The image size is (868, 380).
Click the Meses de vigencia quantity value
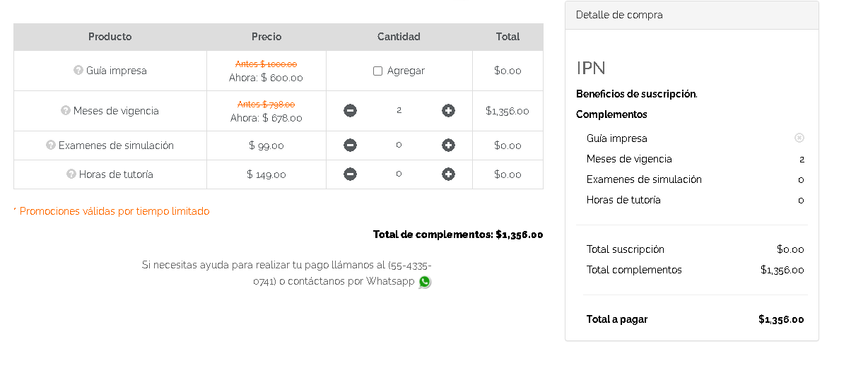(399, 110)
